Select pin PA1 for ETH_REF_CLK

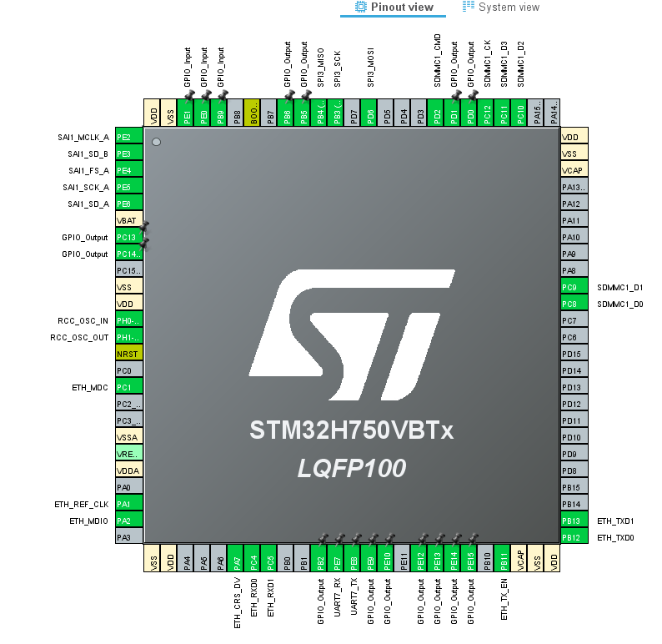pos(129,504)
